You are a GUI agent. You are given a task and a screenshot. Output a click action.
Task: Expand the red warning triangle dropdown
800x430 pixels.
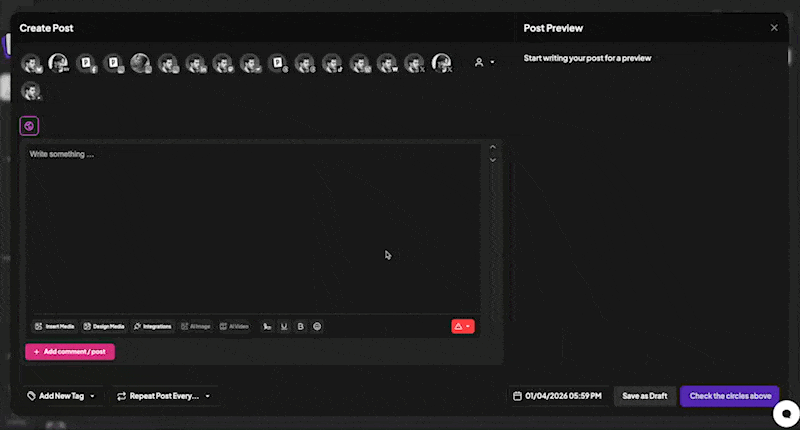(462, 326)
